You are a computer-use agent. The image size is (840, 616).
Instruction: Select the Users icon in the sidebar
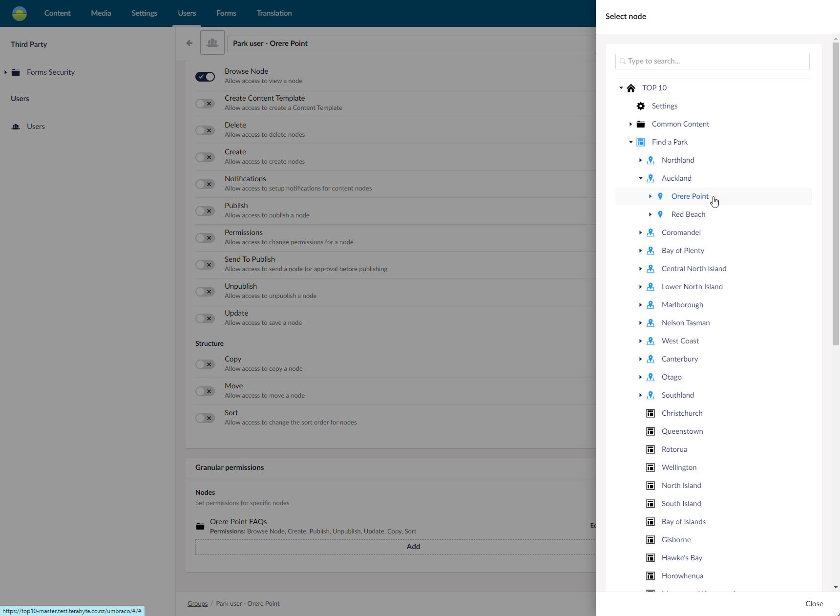[x=15, y=127]
